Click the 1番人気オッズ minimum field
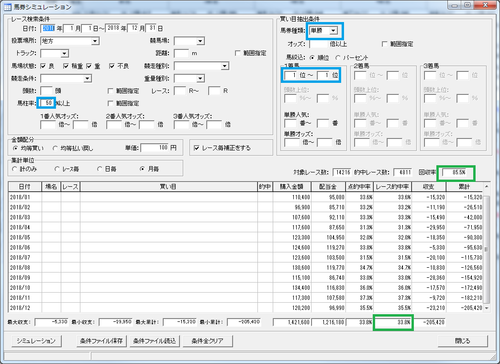500x364 pixels. point(48,125)
